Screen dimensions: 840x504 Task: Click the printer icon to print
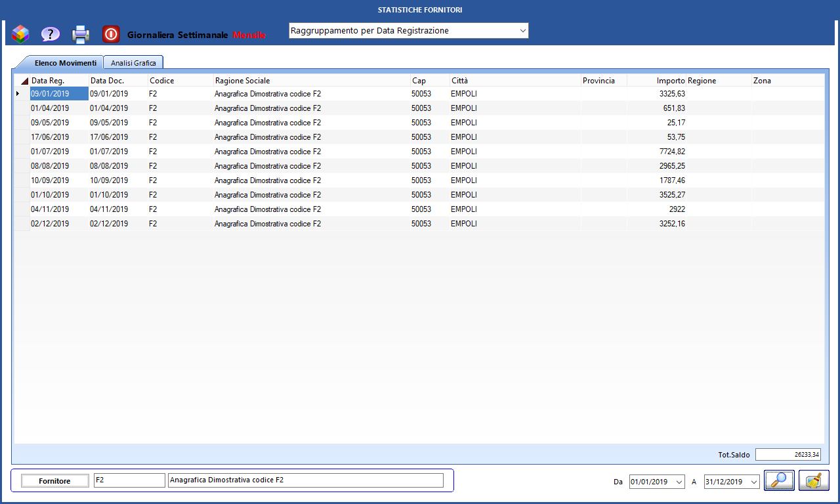click(81, 33)
